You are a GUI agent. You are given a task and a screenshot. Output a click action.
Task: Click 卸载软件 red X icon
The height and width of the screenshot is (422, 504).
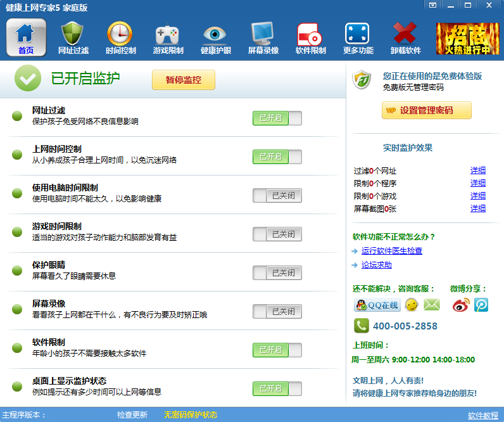tap(406, 37)
